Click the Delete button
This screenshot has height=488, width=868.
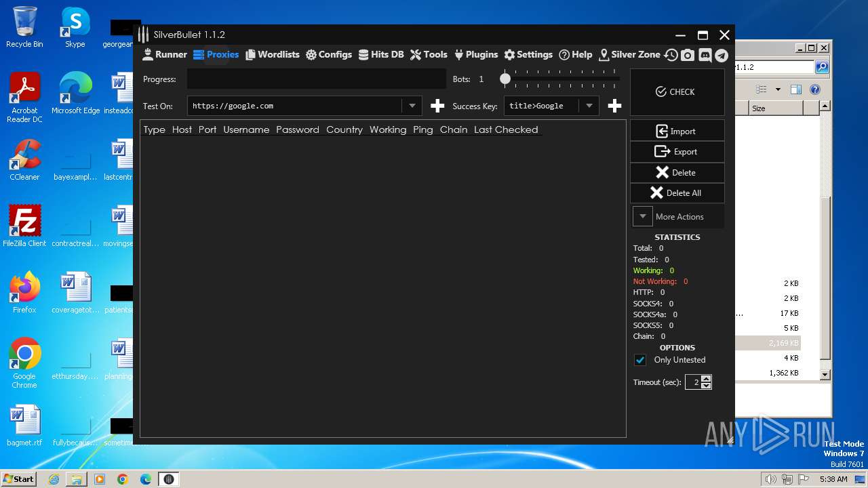coord(677,173)
